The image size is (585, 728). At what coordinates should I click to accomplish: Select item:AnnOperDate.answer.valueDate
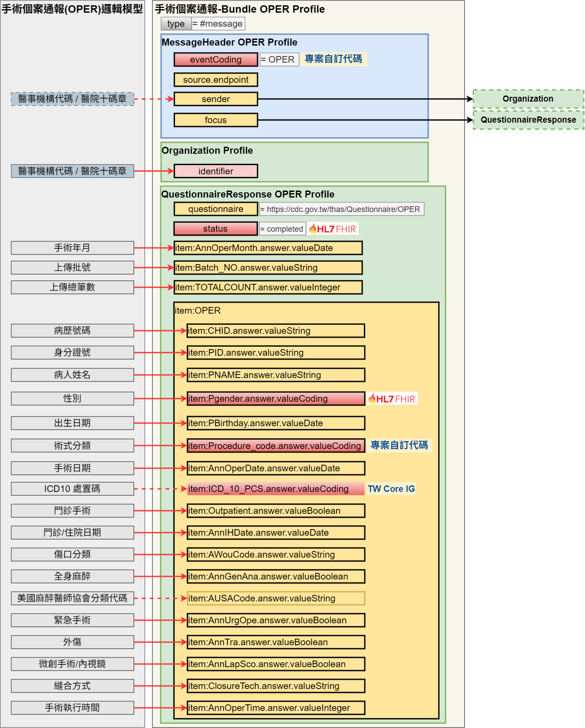(276, 468)
